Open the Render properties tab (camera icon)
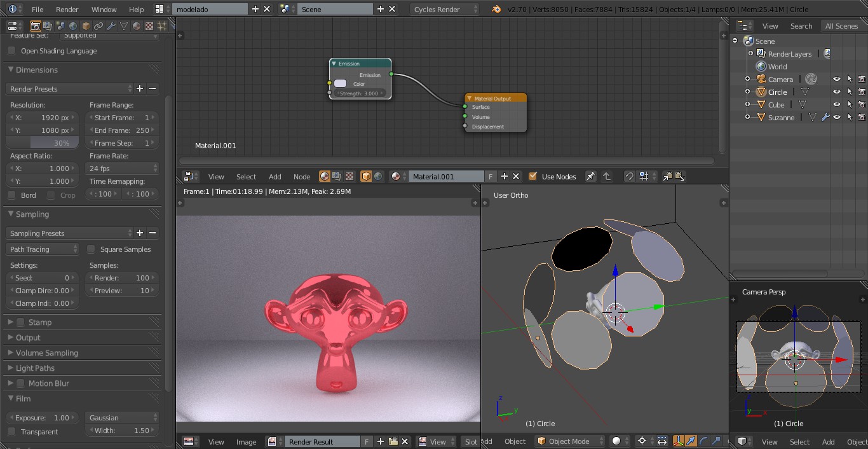The height and width of the screenshot is (449, 868). 35,26
